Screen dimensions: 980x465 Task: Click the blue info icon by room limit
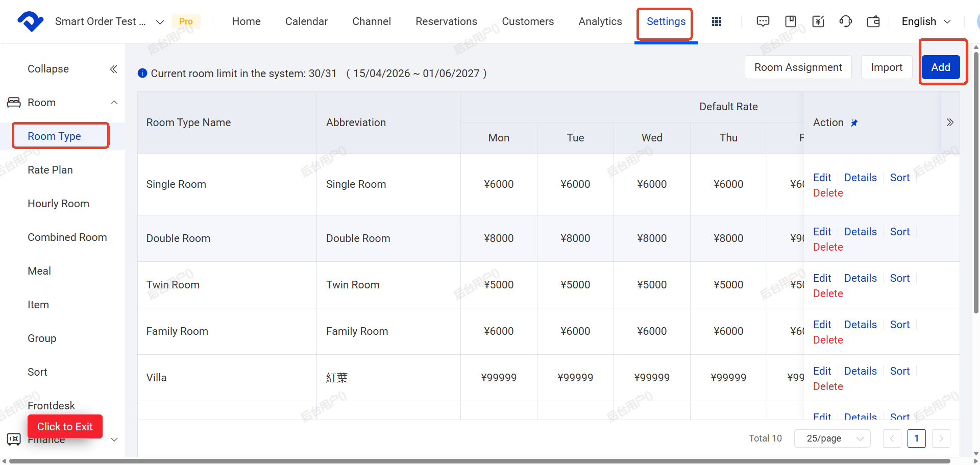142,73
